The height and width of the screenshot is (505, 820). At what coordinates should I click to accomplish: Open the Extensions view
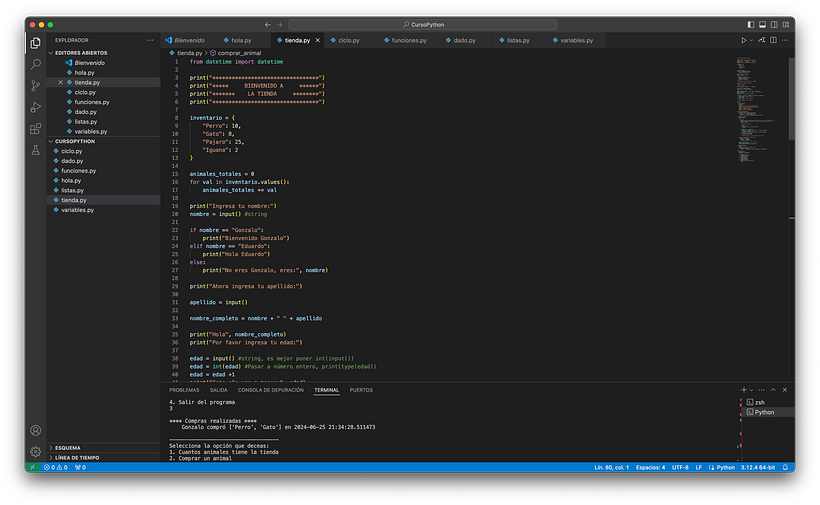tap(36, 129)
